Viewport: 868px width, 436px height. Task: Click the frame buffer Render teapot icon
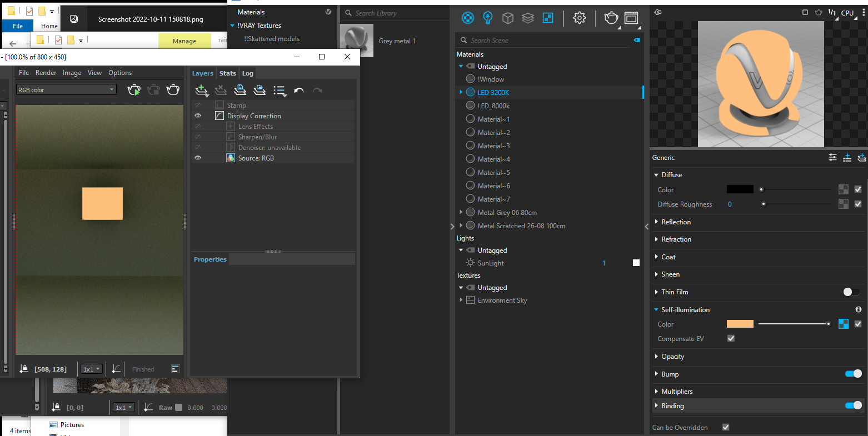pos(173,89)
